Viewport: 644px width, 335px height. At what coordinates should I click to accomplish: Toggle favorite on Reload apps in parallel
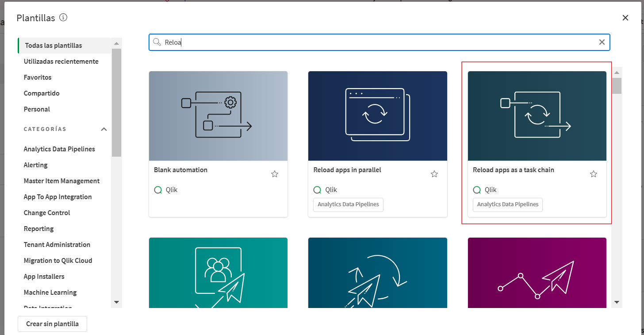tap(434, 174)
